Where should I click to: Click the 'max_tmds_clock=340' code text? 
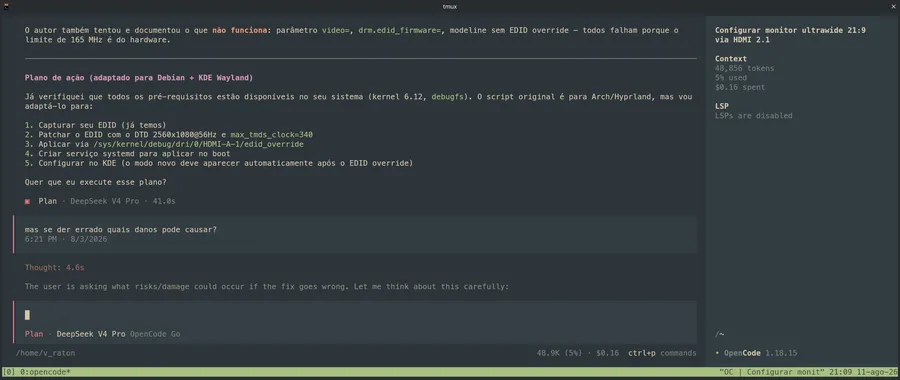point(271,135)
